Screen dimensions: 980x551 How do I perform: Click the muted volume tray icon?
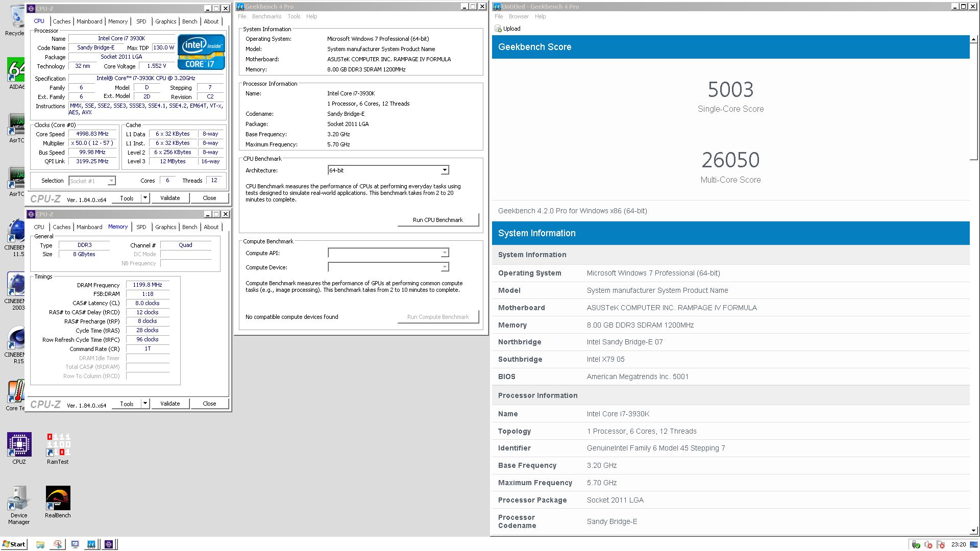(928, 545)
